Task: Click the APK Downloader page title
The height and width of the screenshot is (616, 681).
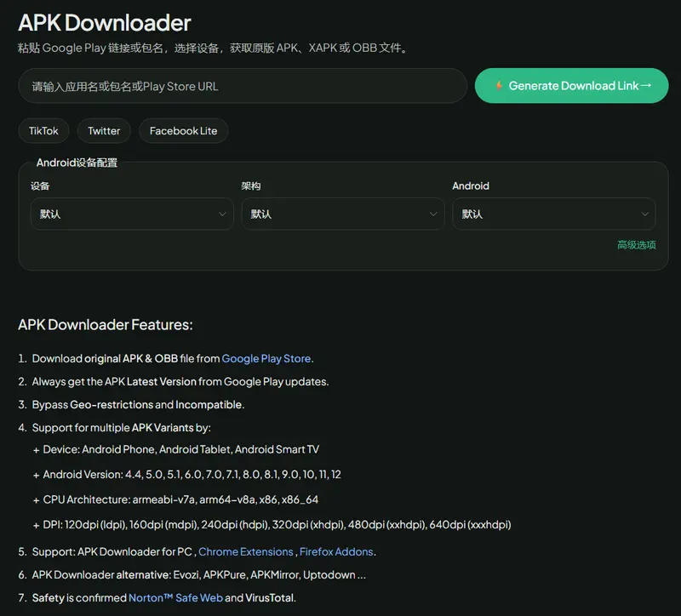Action: tap(104, 23)
